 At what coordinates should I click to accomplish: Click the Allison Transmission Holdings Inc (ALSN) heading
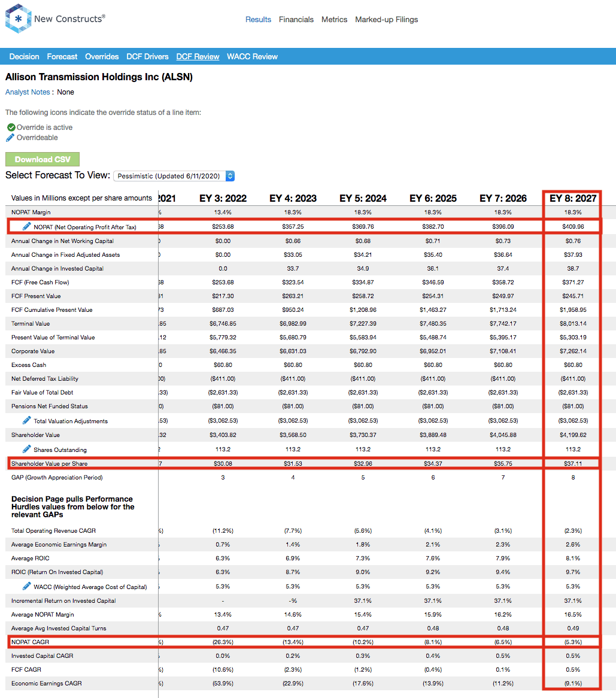99,77
